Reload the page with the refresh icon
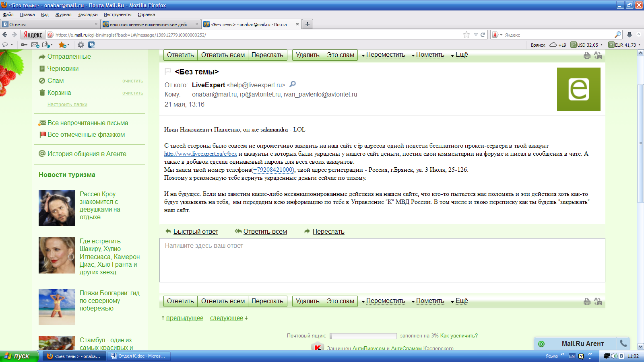The width and height of the screenshot is (644, 362). tap(483, 35)
